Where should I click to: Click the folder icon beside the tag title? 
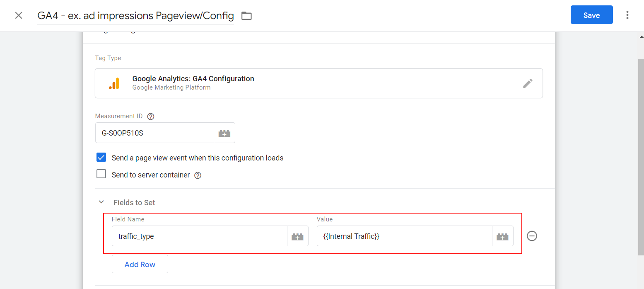tap(246, 15)
